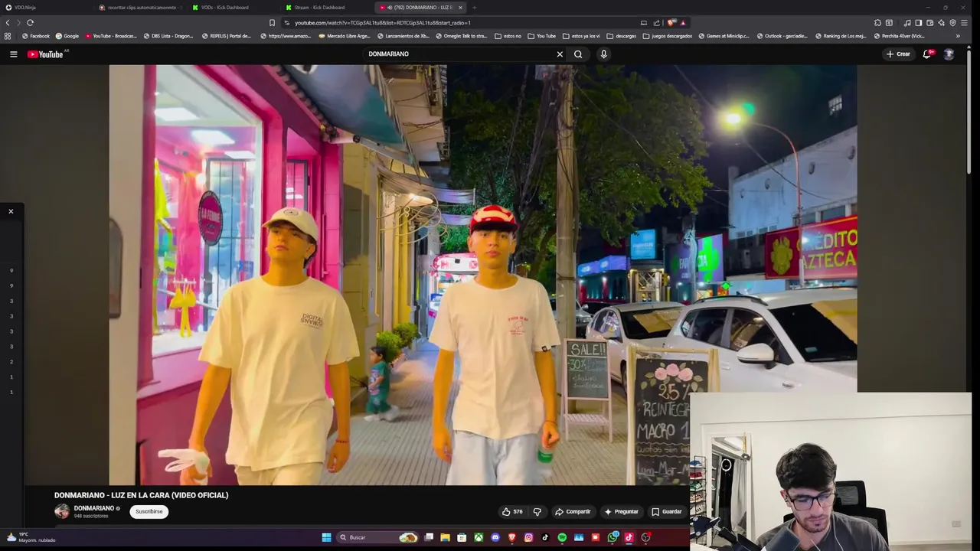
Task: Grab the page vertical scrollbar
Action: tap(969, 111)
